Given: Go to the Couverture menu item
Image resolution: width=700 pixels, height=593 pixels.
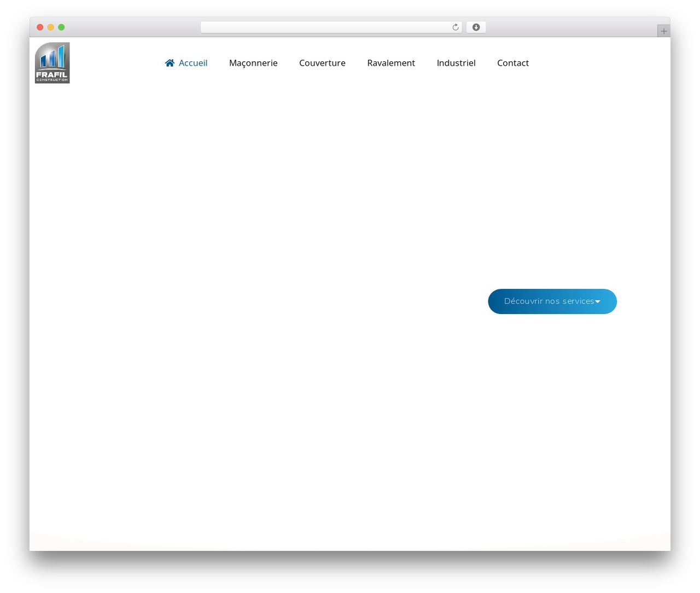Looking at the screenshot, I should pyautogui.click(x=322, y=63).
